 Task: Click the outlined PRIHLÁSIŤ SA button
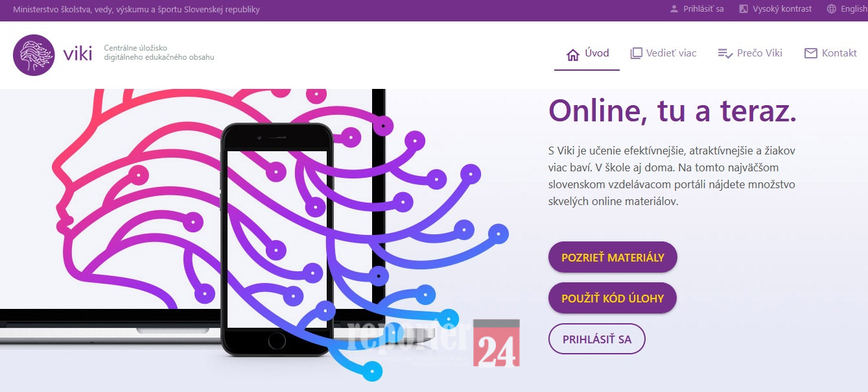[596, 339]
